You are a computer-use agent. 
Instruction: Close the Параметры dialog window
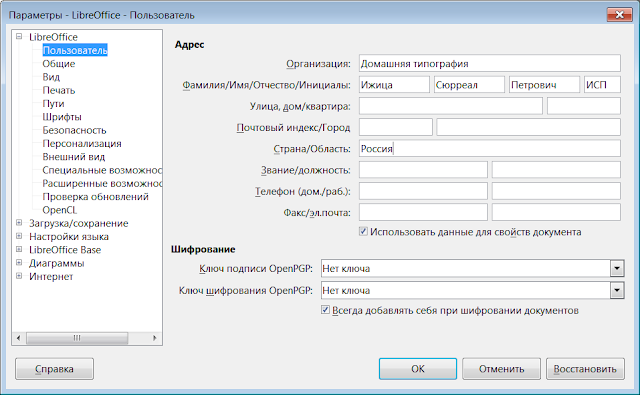point(619,15)
